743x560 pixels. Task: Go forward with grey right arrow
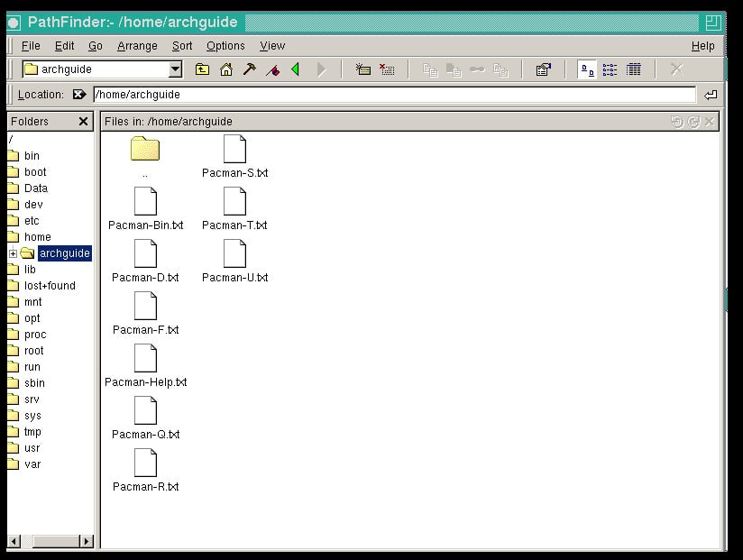coord(321,69)
